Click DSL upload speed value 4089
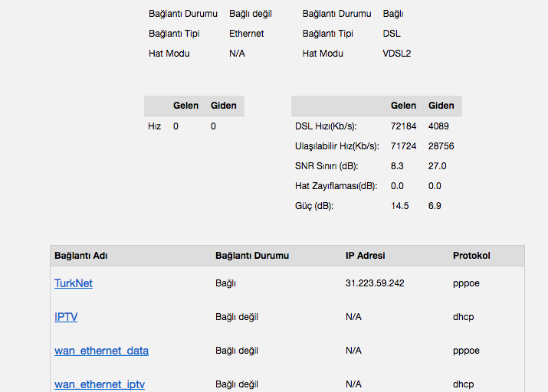 438,126
